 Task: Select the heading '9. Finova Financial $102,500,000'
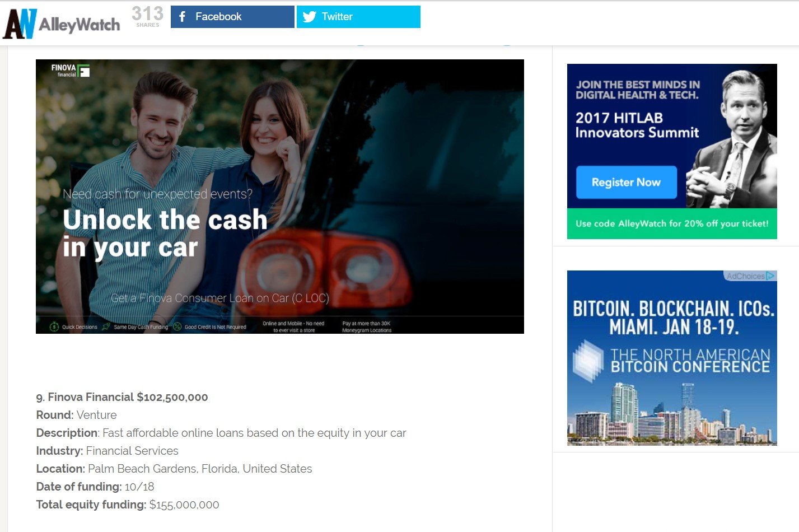122,397
